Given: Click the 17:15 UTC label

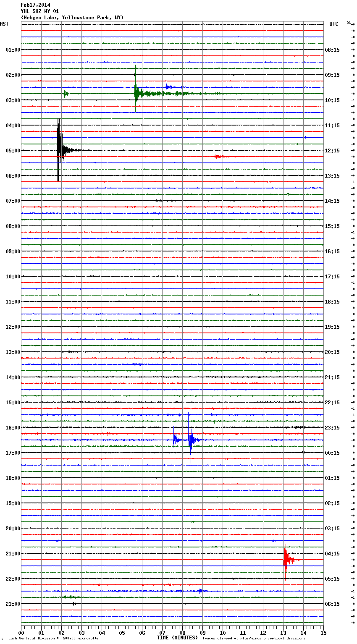Looking at the screenshot, I should (332, 277).
